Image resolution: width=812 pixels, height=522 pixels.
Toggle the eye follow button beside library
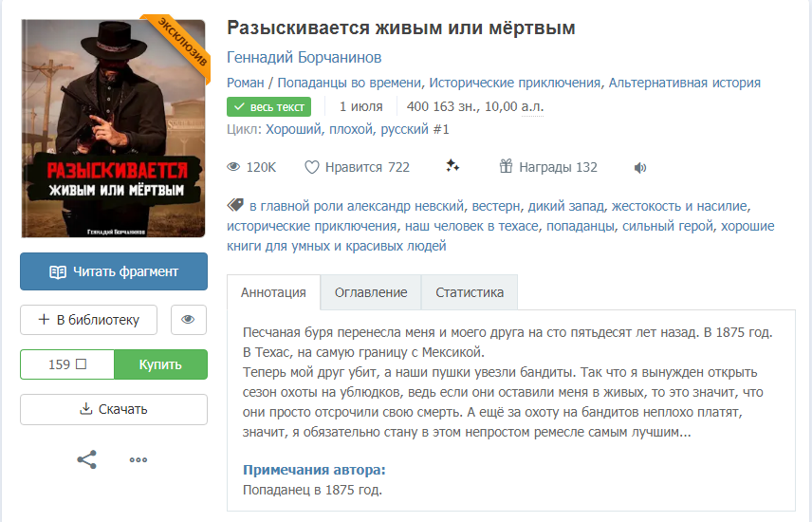(189, 320)
